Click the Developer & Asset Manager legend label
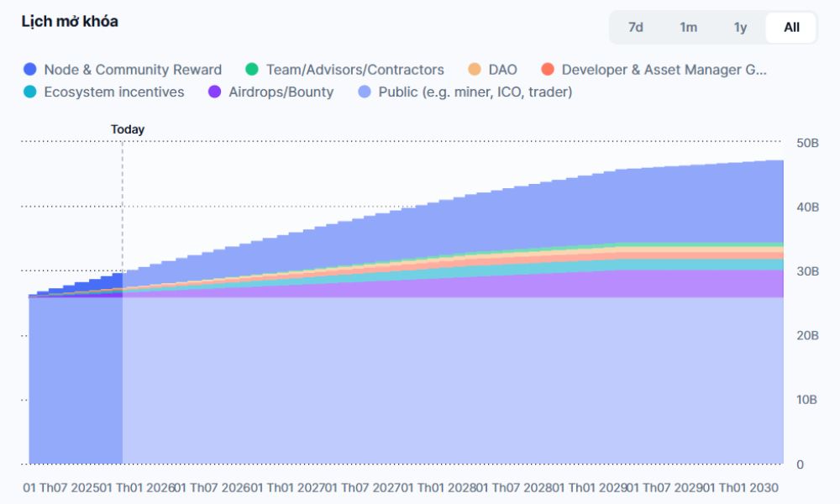840x504 pixels. pos(664,70)
